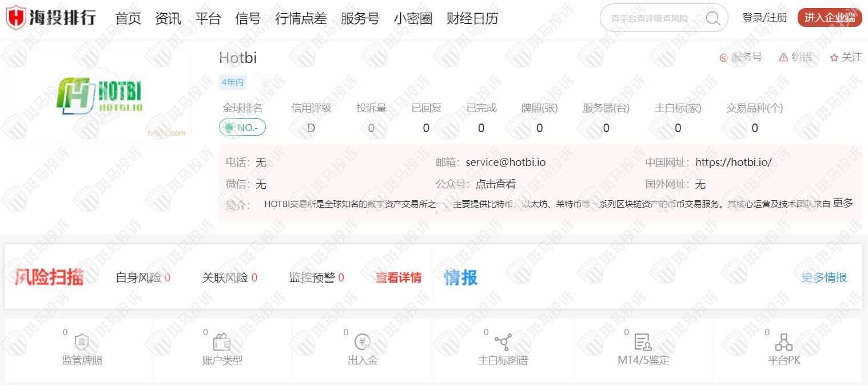This screenshot has height=385, width=868.
Task: Open the 账户类型 wallet icon
Action: [222, 343]
